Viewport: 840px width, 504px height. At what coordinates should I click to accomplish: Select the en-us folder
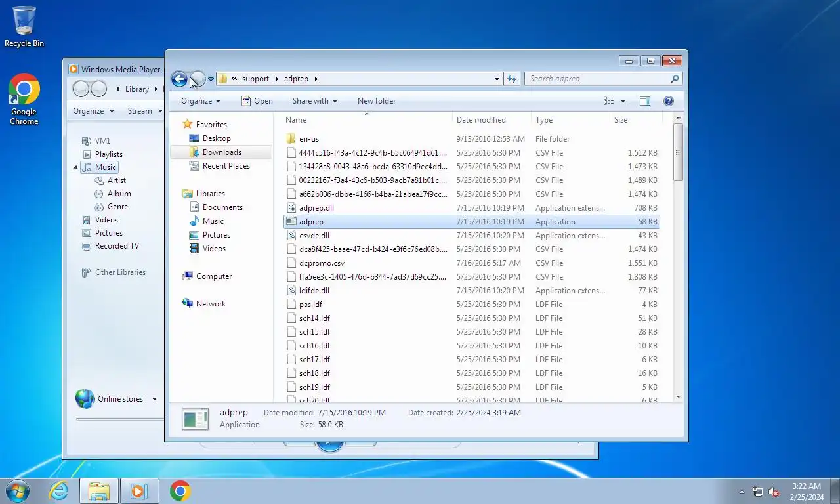(471, 139)
